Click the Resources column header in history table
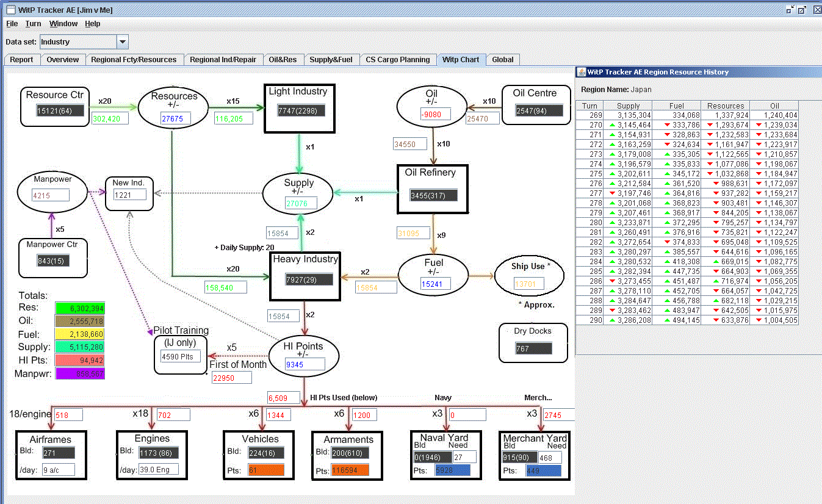Viewport: 822px width, 504px height. click(x=726, y=106)
